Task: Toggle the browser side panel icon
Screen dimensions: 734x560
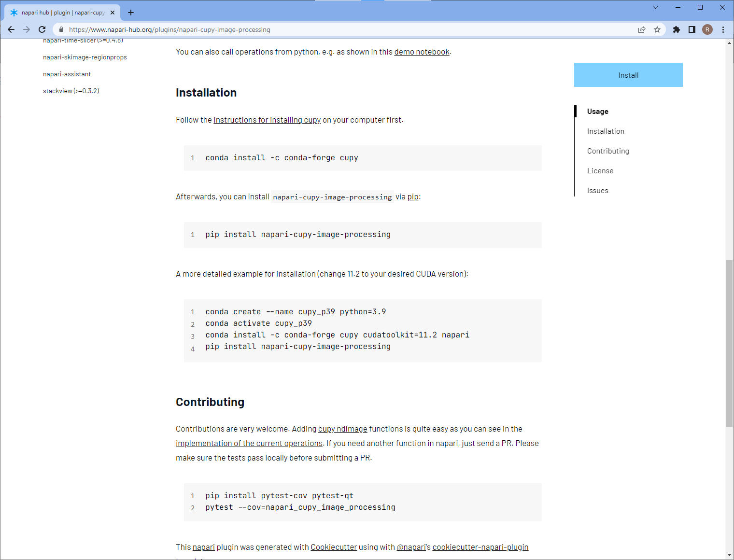Action: coord(692,29)
